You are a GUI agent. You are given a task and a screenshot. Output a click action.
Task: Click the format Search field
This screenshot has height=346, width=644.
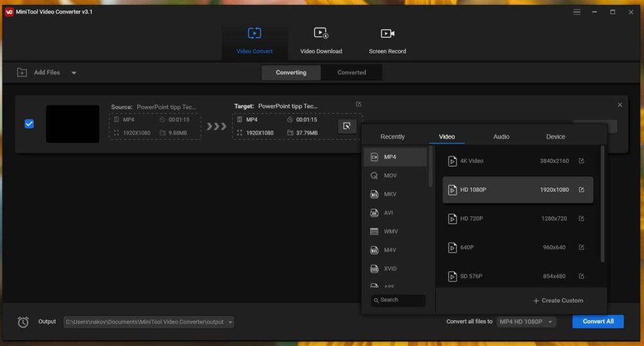point(398,300)
